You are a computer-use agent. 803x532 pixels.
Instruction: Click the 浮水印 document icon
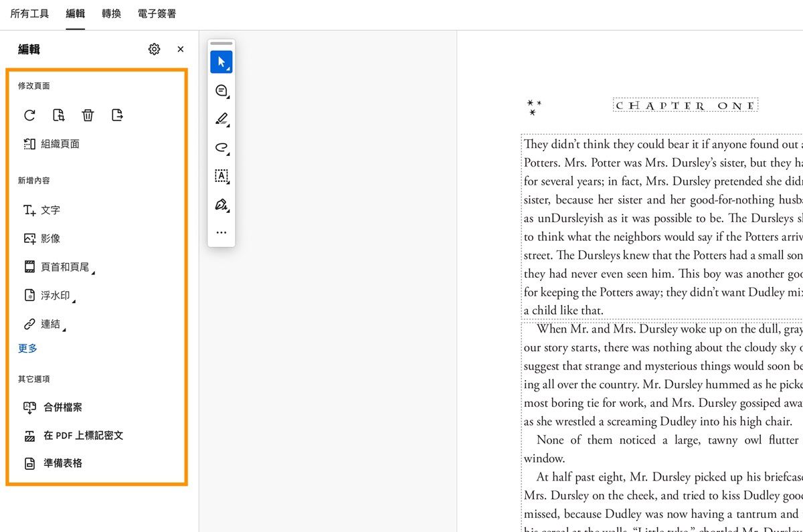coord(29,295)
